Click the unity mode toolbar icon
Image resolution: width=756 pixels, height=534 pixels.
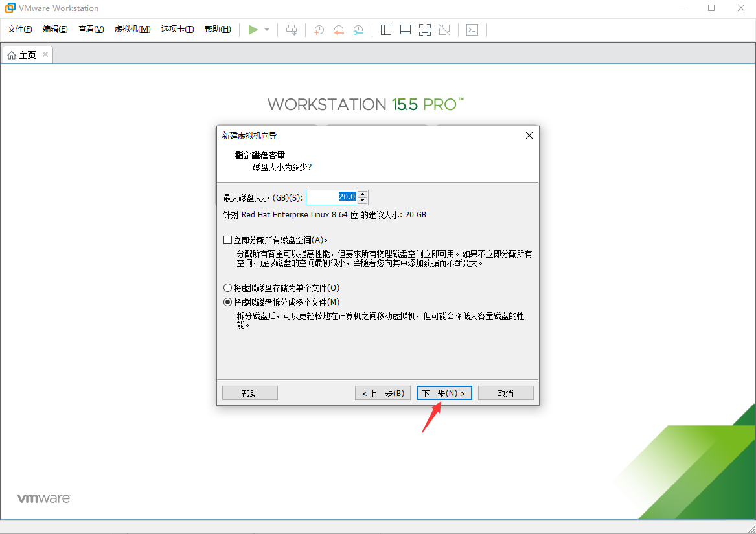click(x=444, y=30)
